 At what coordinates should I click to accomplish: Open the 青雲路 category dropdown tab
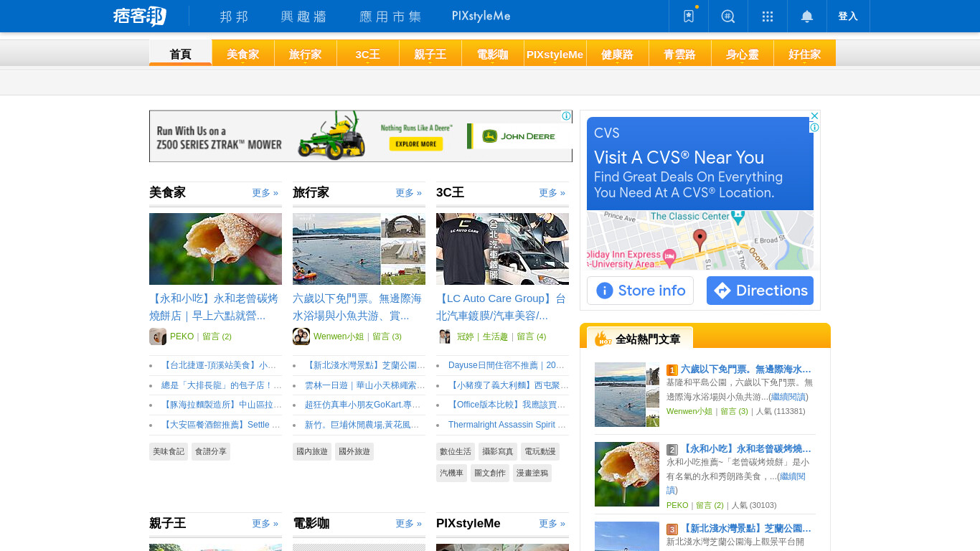coord(680,54)
